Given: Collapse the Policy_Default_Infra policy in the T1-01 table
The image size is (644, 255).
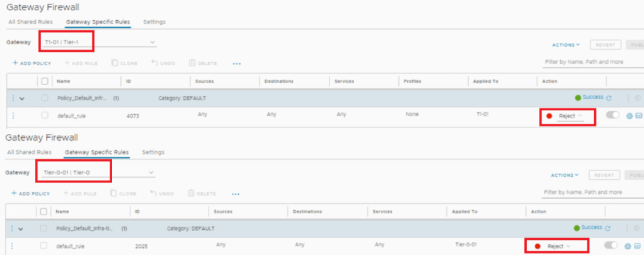Looking at the screenshot, I should click(x=23, y=98).
